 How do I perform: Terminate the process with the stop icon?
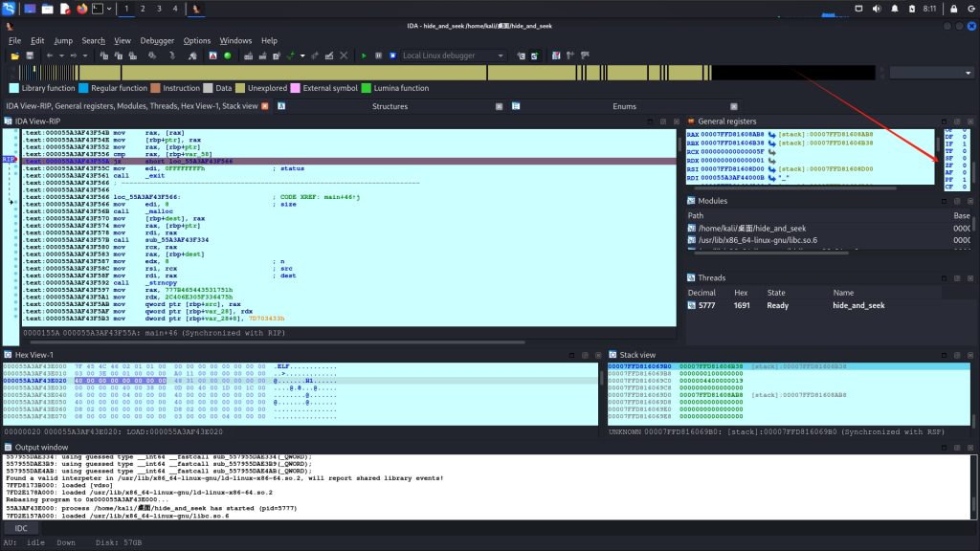(x=392, y=55)
